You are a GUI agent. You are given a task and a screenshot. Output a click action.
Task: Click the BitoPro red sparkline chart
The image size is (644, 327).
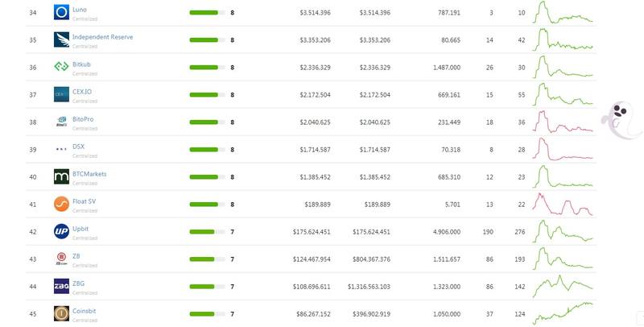point(563,122)
